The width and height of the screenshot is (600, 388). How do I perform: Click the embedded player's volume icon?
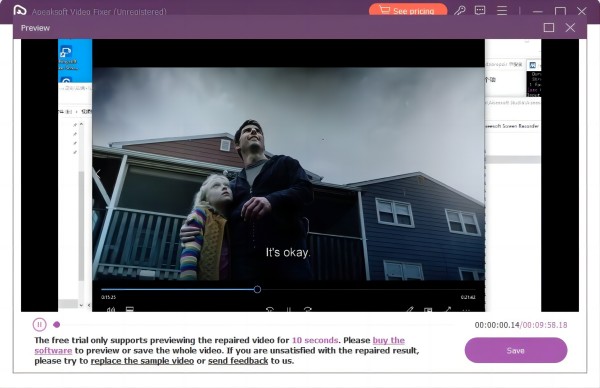pyautogui.click(x=111, y=309)
